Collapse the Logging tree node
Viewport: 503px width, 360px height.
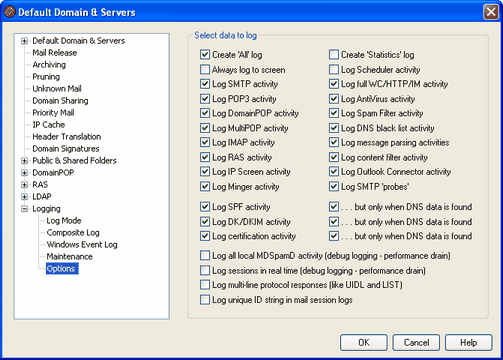[x=24, y=209]
